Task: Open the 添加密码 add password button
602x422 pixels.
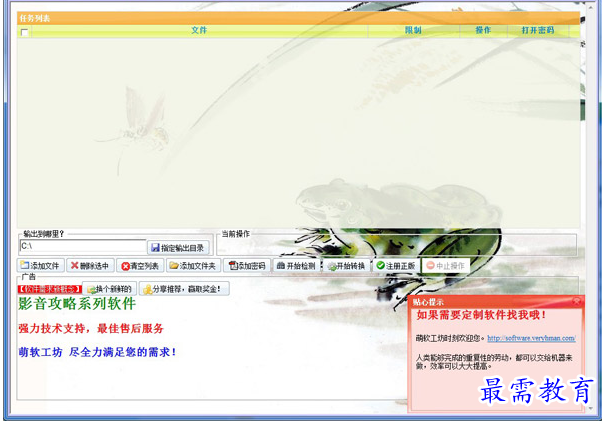Action: pyautogui.click(x=247, y=265)
